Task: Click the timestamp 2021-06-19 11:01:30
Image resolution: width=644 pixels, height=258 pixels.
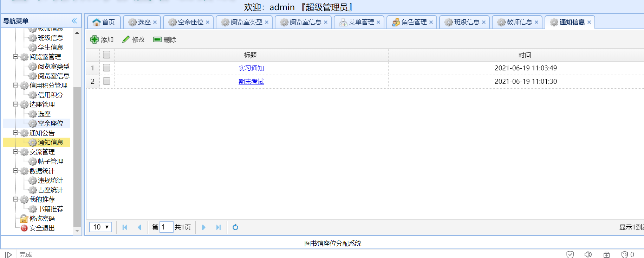Action: (526, 81)
